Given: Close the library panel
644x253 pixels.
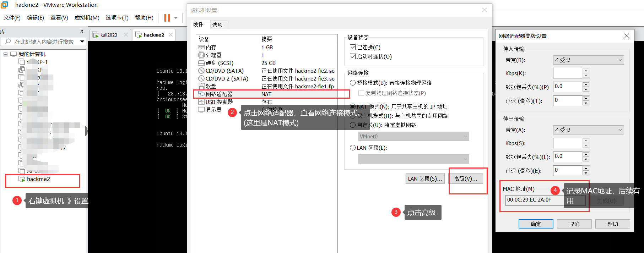Looking at the screenshot, I should point(82,32).
